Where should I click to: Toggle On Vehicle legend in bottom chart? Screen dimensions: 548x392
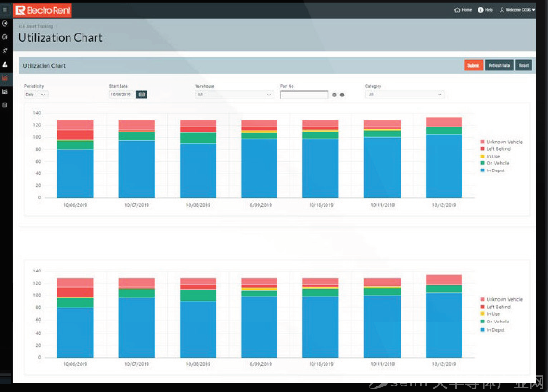click(x=495, y=322)
